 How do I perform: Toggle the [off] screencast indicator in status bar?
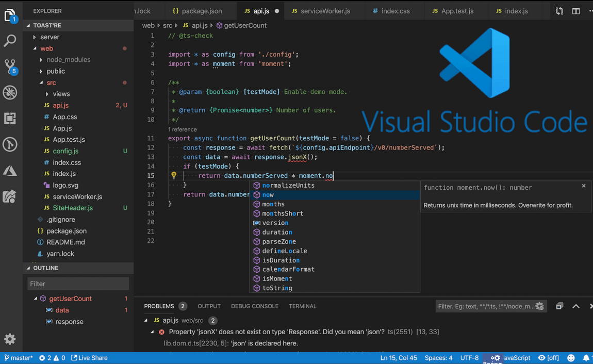(x=549, y=357)
